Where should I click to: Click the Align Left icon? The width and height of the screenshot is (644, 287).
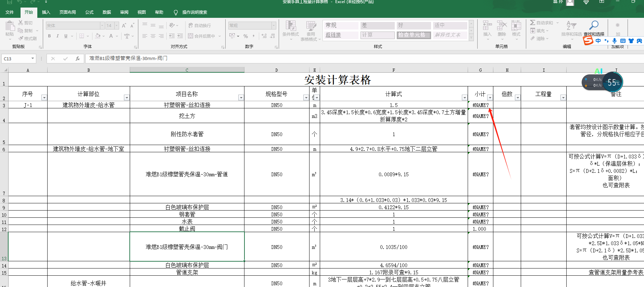[145, 36]
